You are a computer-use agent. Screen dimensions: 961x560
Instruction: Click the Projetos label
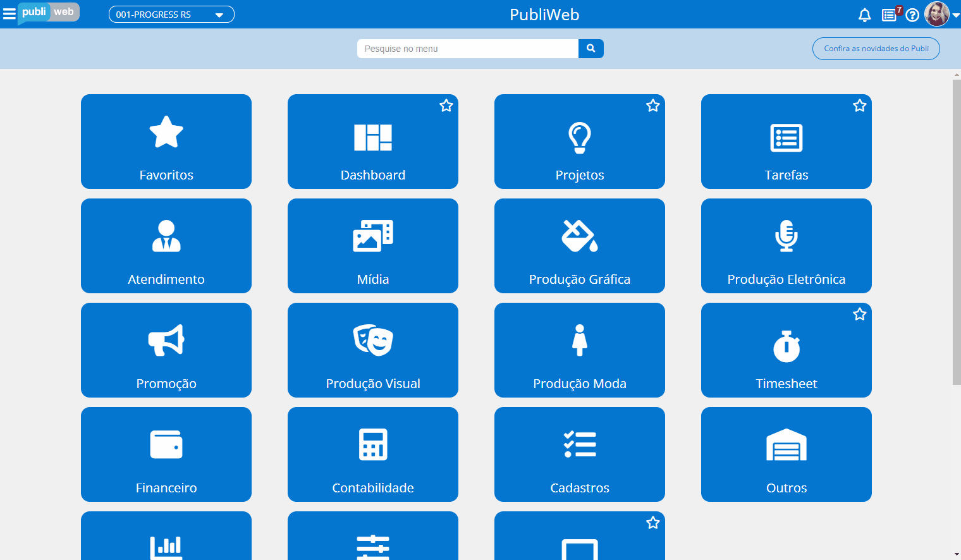tap(580, 175)
